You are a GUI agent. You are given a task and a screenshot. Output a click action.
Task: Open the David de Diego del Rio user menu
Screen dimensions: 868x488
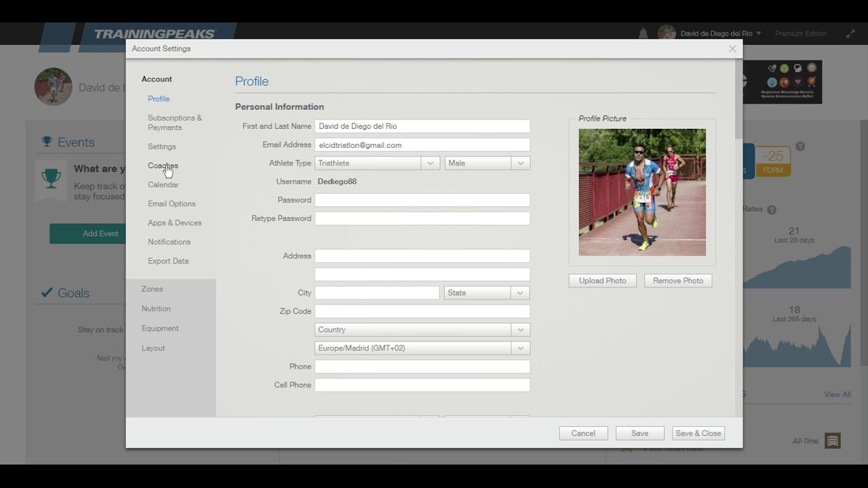tap(721, 34)
